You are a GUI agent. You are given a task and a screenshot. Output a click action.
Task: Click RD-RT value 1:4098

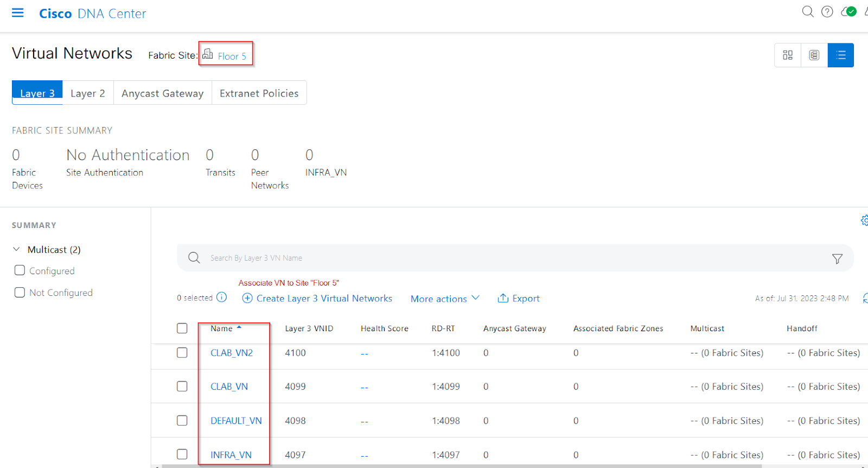[446, 420]
